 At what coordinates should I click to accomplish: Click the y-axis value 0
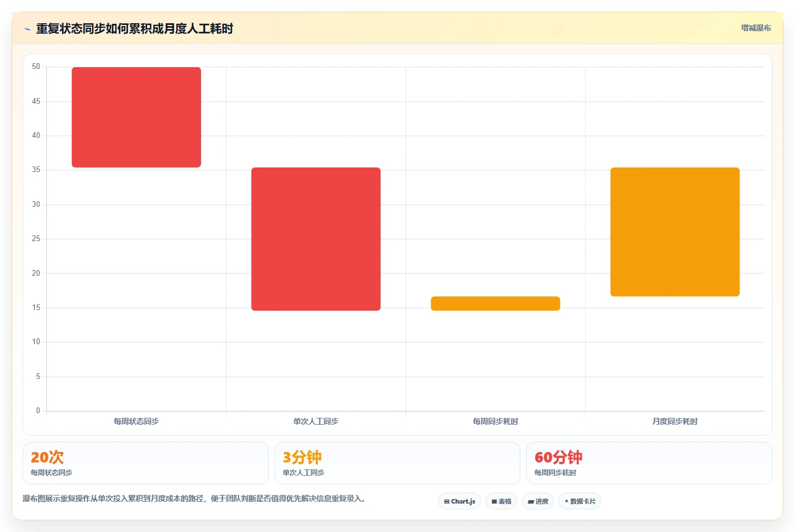(x=38, y=411)
